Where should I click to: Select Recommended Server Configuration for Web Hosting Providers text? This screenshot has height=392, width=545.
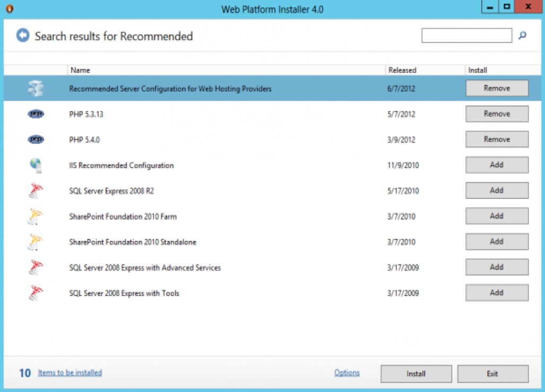tap(170, 89)
